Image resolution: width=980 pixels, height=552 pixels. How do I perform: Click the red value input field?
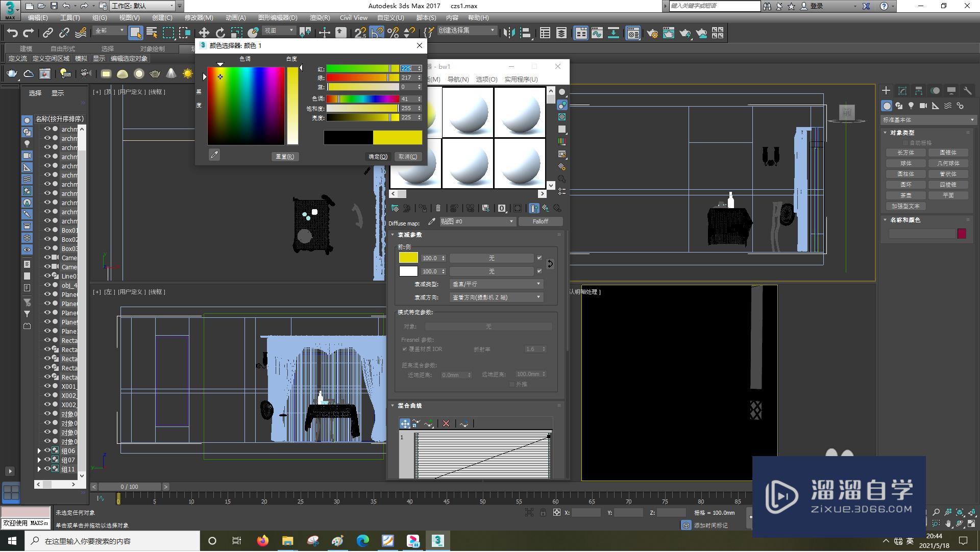pos(408,68)
